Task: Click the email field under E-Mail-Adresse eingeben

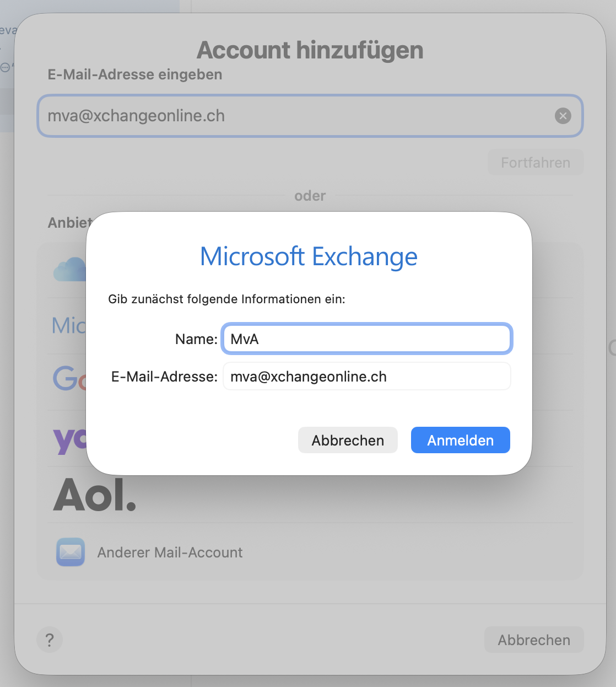Action: pyautogui.click(x=298, y=116)
